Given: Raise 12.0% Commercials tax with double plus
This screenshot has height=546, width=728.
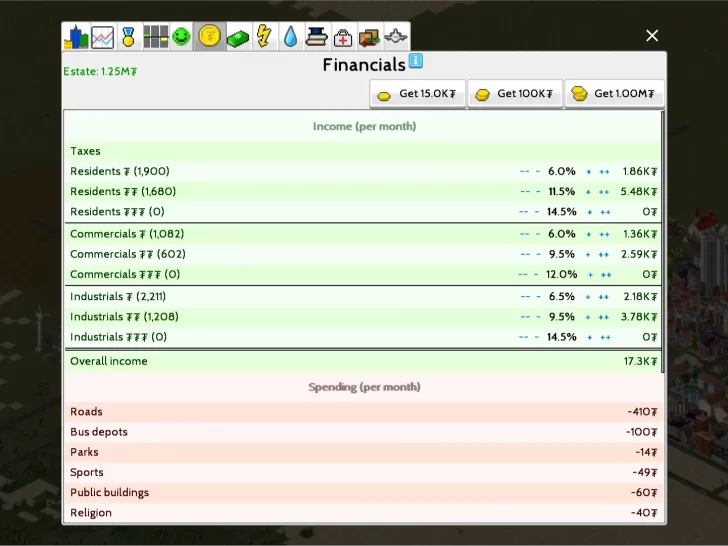Looking at the screenshot, I should [x=606, y=275].
